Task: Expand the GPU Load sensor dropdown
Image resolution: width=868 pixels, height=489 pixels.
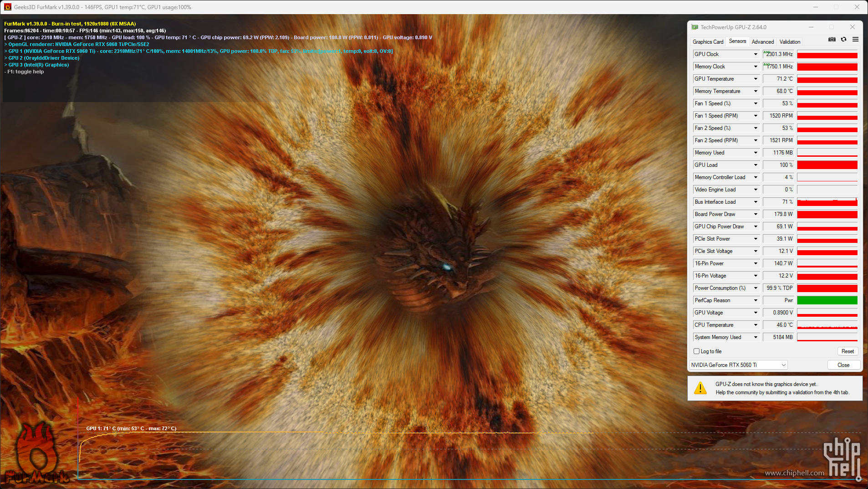Action: (756, 165)
